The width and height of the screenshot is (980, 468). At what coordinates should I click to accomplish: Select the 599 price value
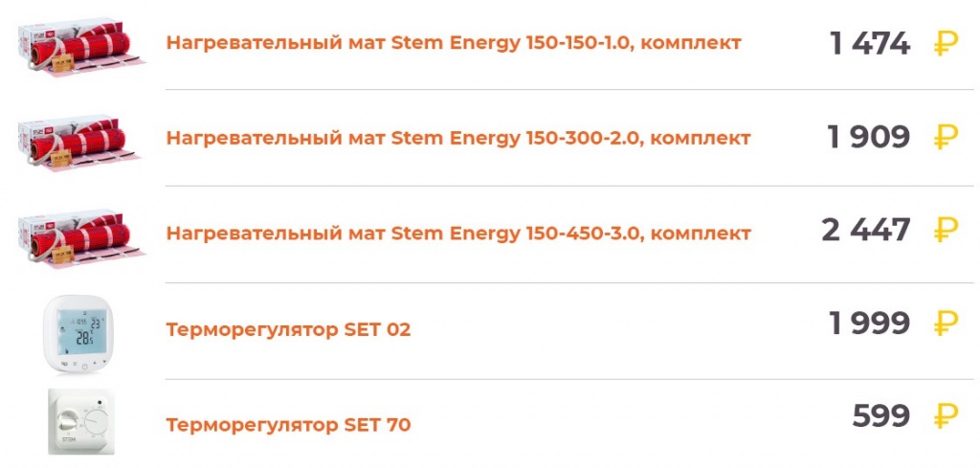[x=881, y=416]
